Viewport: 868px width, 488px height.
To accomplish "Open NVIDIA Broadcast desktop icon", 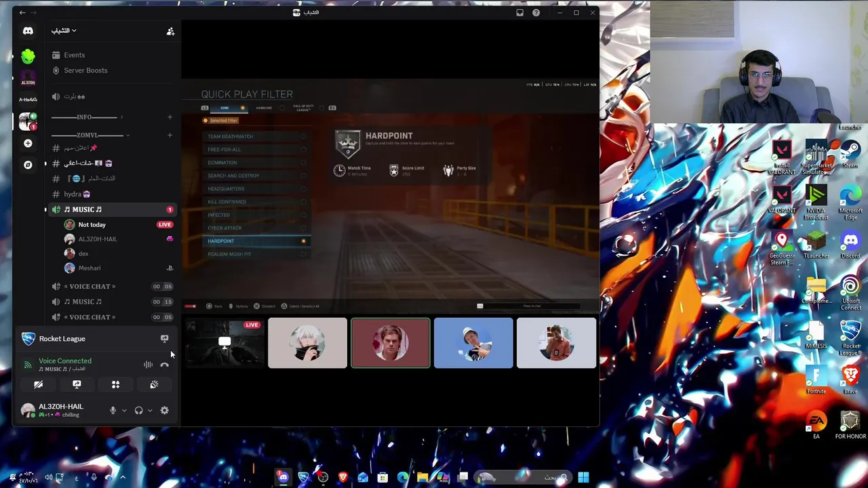I will tap(816, 202).
